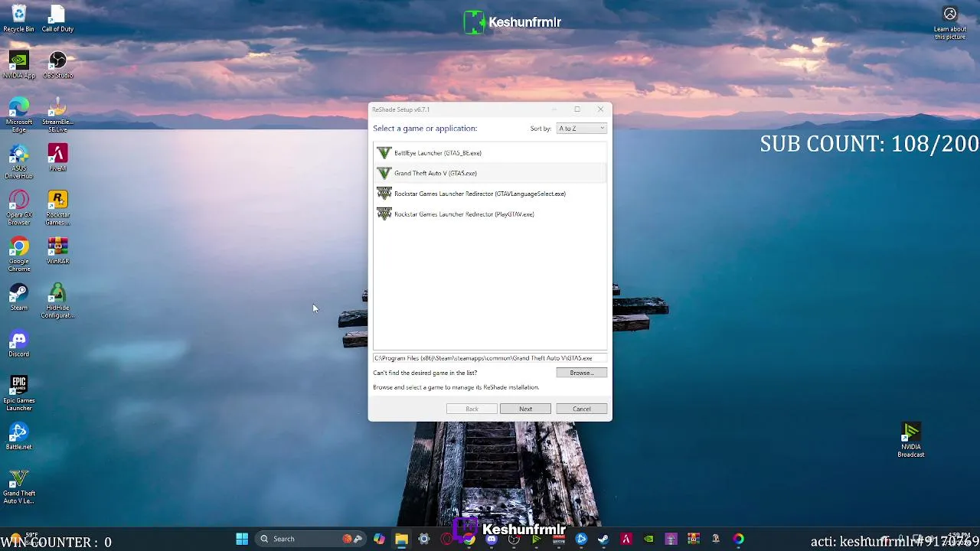Image resolution: width=980 pixels, height=551 pixels.
Task: Open Settings gear in the taskbar
Action: pos(424,539)
